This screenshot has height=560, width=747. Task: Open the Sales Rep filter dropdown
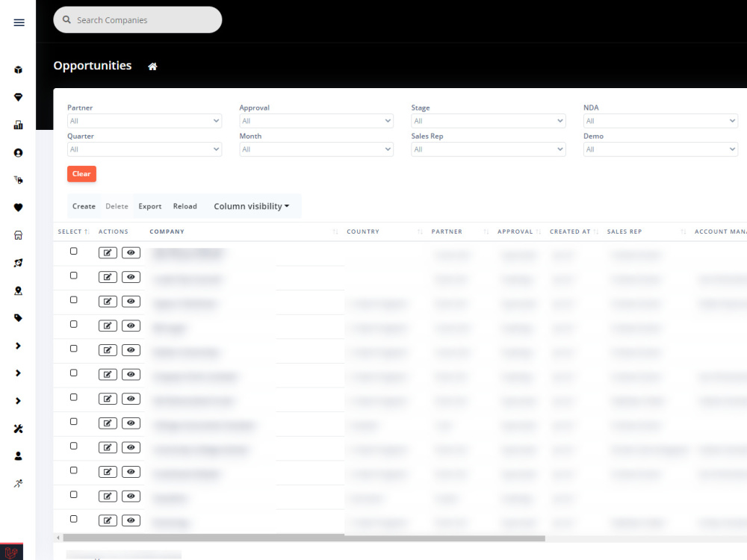coord(489,149)
